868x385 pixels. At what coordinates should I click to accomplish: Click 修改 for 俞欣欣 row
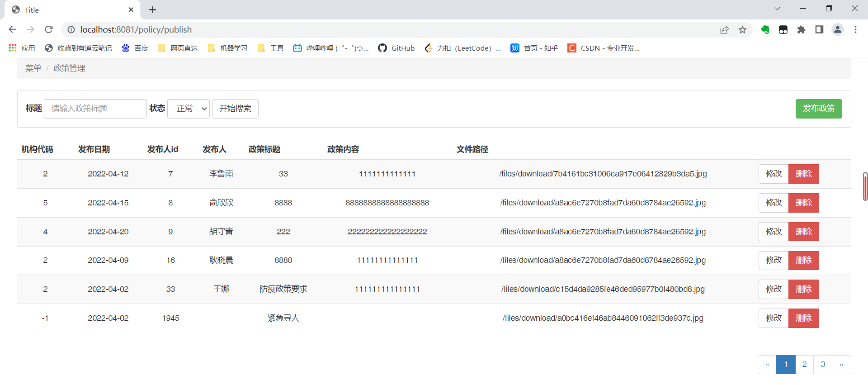pyautogui.click(x=774, y=203)
